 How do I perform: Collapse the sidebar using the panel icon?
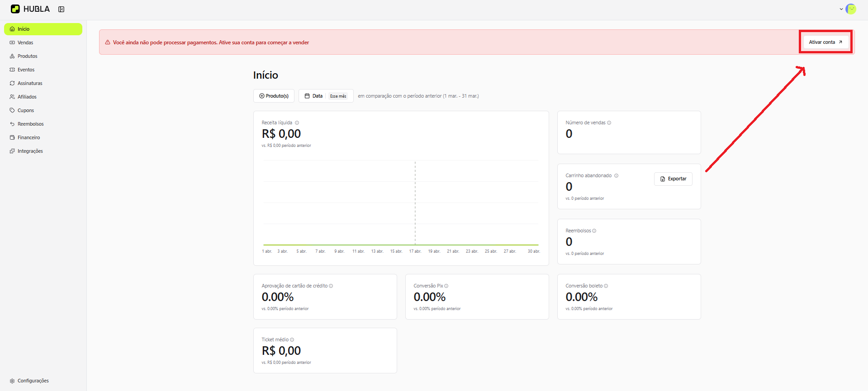pos(62,9)
